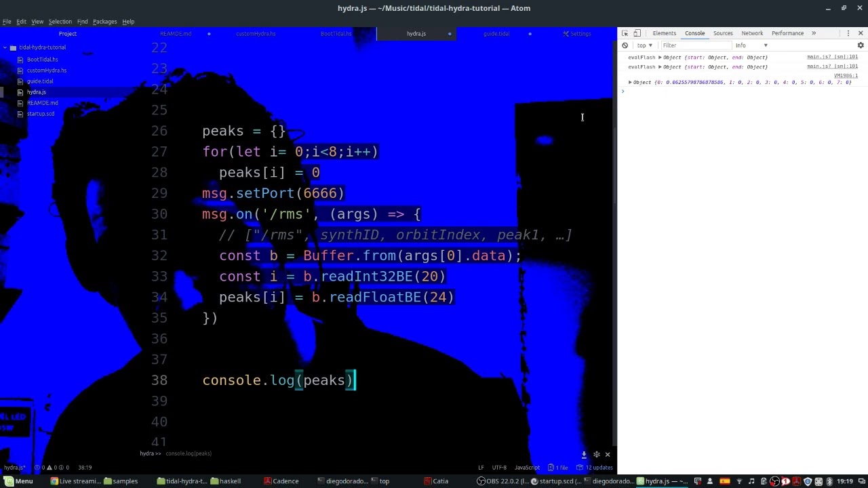
Task: Click the inspect element picker icon
Action: click(625, 33)
